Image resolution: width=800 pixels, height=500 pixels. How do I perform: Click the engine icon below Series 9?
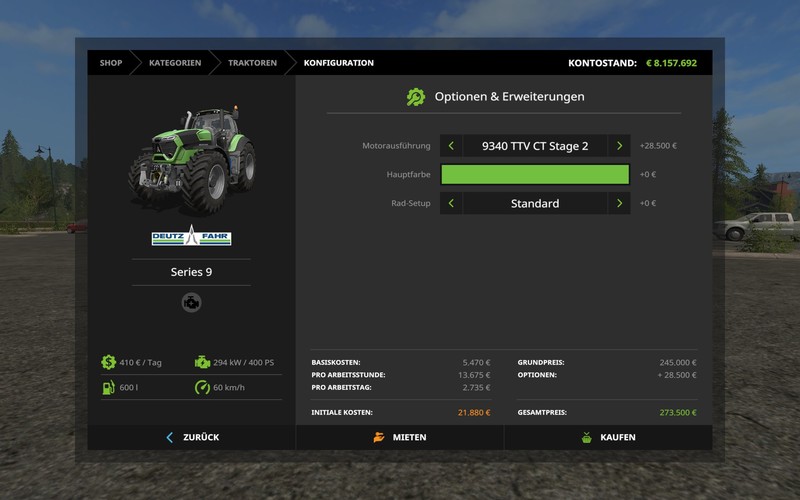(191, 302)
